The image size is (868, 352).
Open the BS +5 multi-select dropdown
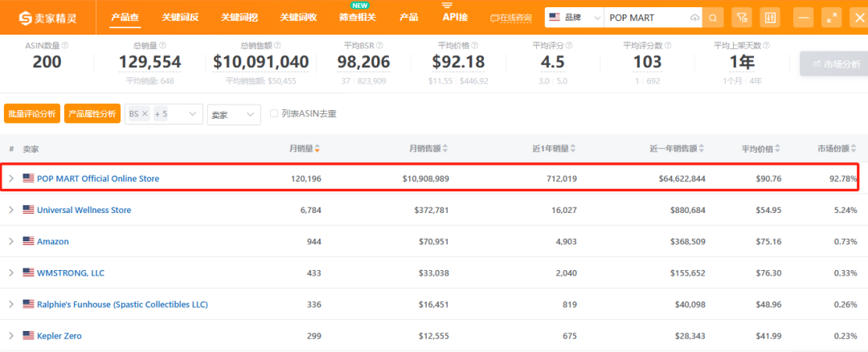(x=164, y=114)
